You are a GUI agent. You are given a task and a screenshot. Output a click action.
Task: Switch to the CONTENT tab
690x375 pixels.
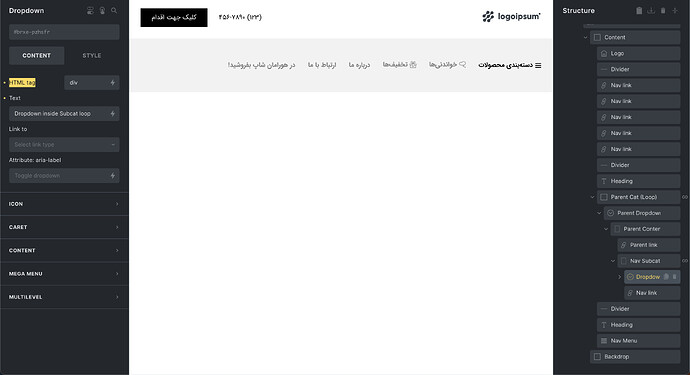pos(37,55)
